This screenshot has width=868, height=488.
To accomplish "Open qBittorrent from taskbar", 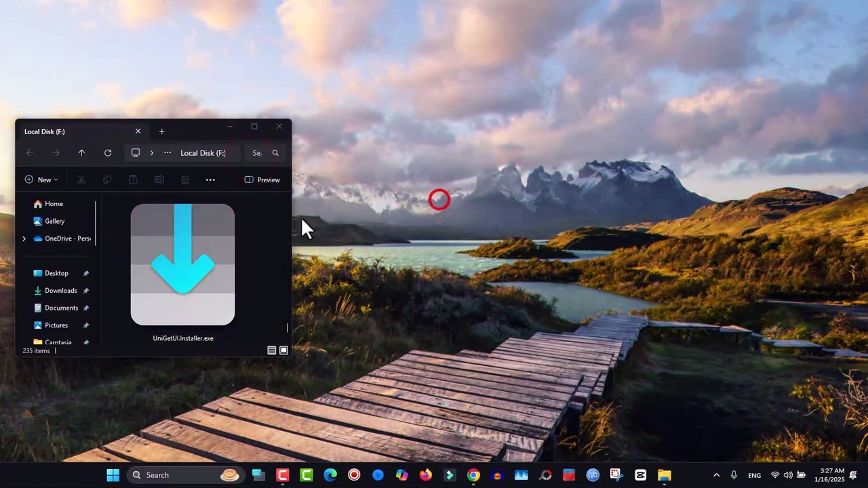I will 593,475.
